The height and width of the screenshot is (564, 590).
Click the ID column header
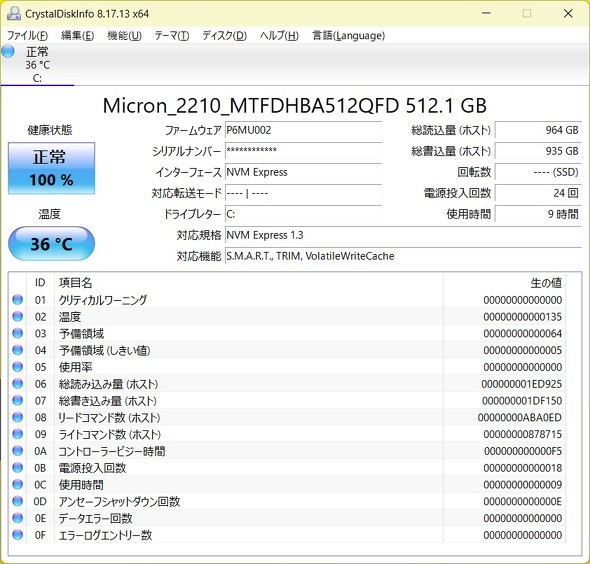pos(40,283)
